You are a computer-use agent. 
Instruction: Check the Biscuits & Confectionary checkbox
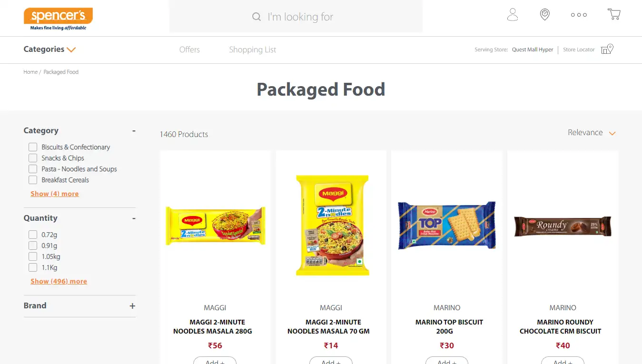[33, 147]
